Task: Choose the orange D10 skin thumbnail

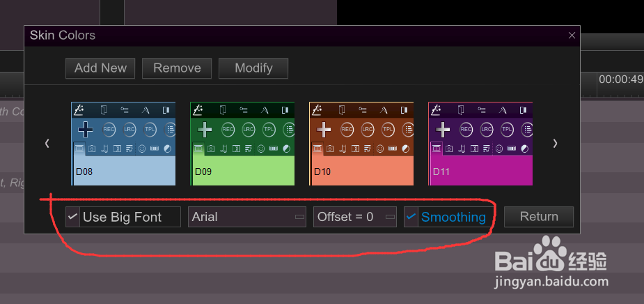Action: (x=361, y=144)
